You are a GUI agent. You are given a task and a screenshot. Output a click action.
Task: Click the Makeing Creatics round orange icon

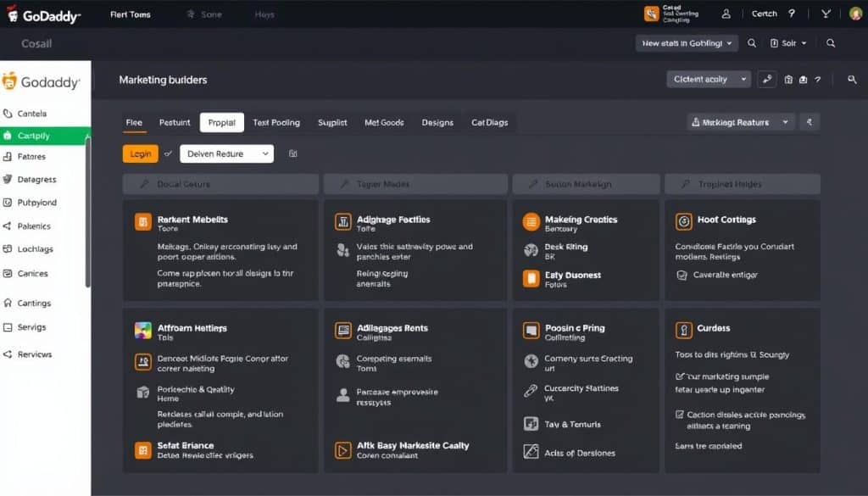[531, 221]
